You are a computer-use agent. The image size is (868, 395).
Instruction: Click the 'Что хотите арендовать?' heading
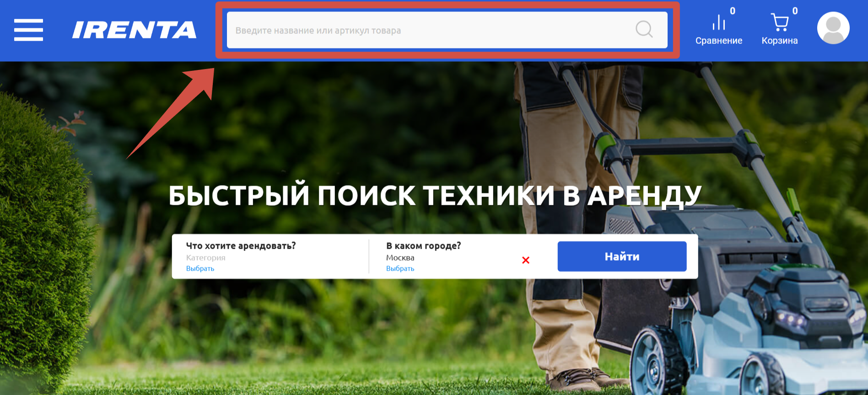click(241, 246)
